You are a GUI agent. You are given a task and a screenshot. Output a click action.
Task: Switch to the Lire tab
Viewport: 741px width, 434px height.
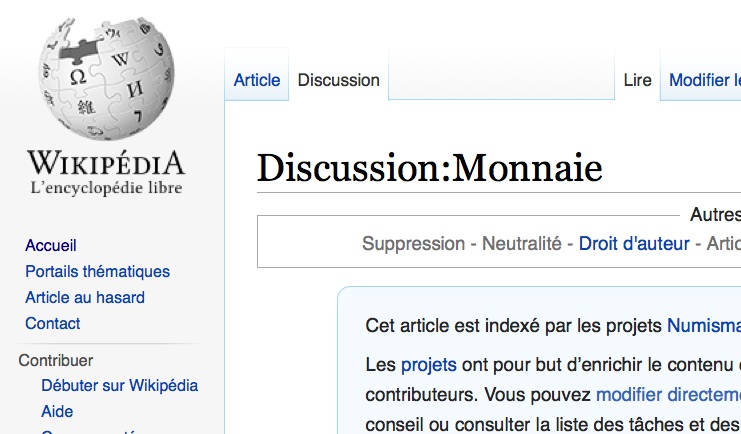click(638, 80)
